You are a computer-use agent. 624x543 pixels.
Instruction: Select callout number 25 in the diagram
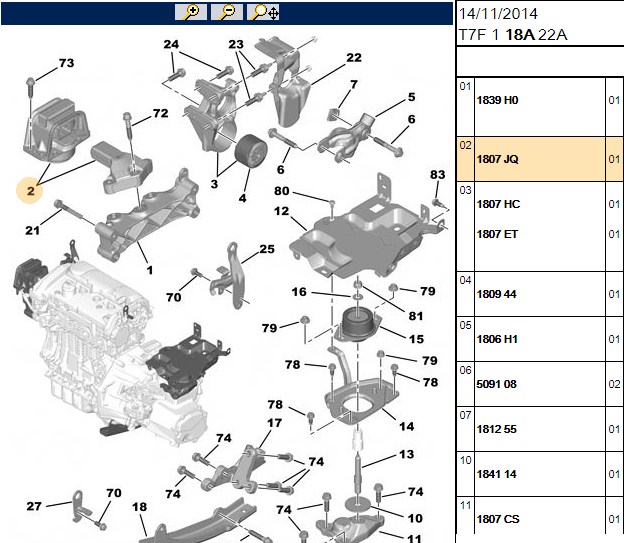267,249
